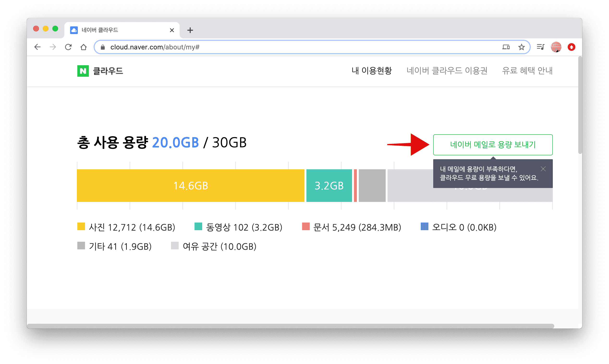Screen dimensions: 609x364
Task: View site info via lock icon
Action: pos(103,47)
